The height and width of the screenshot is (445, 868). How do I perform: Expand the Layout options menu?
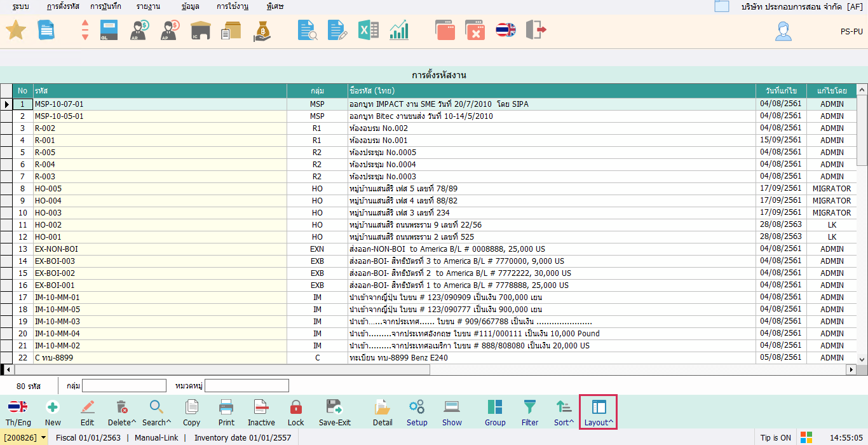pos(599,413)
